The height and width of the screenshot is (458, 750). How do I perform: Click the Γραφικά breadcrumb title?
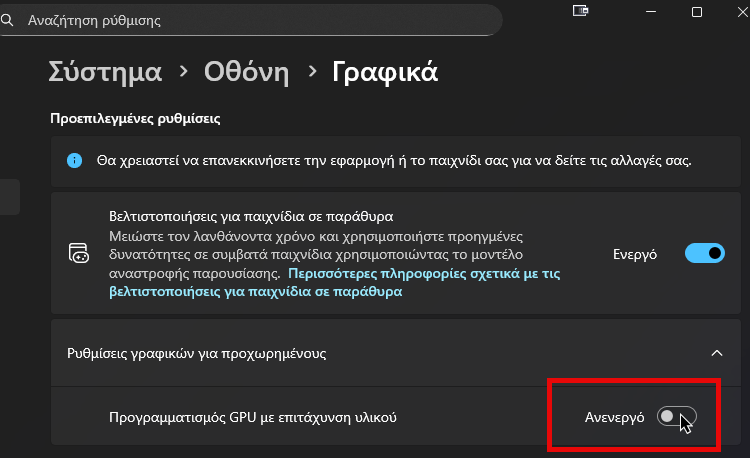pos(385,72)
